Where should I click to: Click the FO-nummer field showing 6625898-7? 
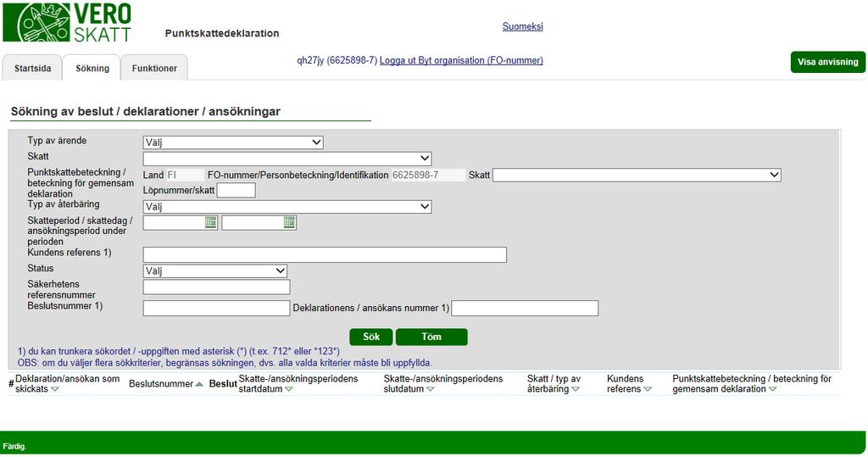click(x=428, y=175)
